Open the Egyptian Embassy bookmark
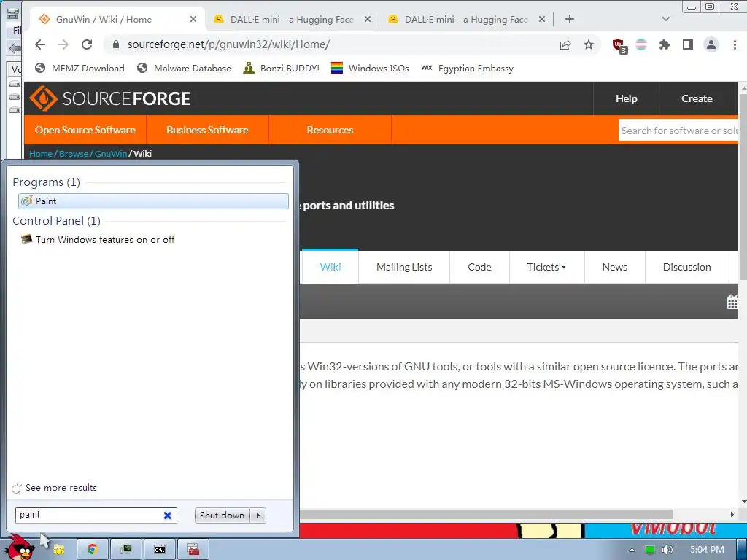The width and height of the screenshot is (747, 560). pyautogui.click(x=468, y=68)
